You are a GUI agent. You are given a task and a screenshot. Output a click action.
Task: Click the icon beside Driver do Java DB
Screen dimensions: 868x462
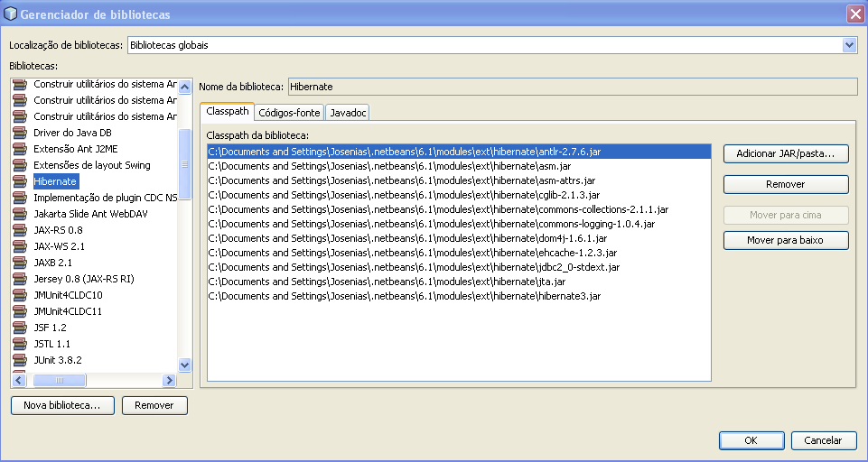pos(20,133)
